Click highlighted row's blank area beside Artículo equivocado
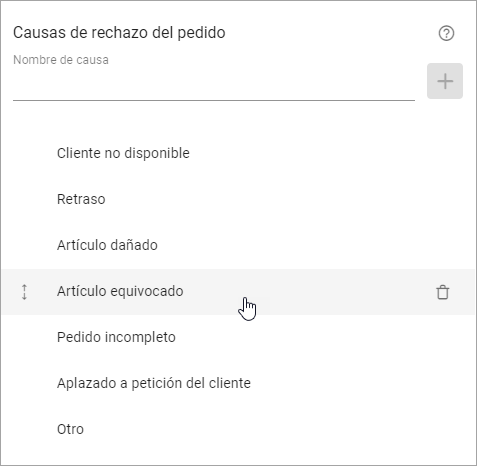 click(308, 292)
